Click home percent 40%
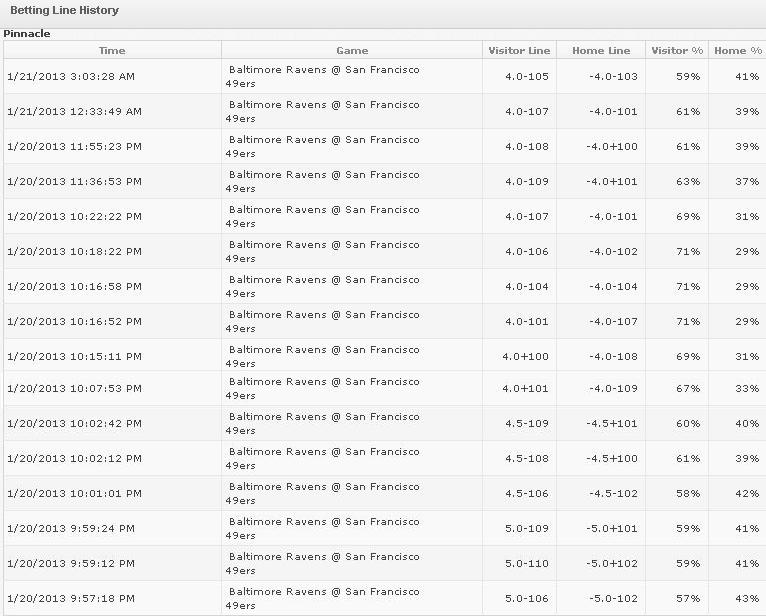This screenshot has width=766, height=616. point(747,424)
